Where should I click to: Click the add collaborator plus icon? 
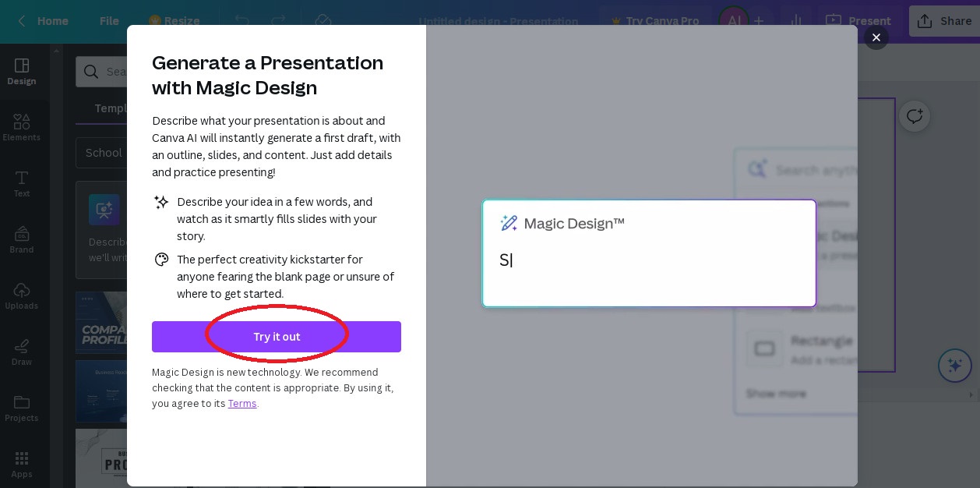click(x=759, y=21)
